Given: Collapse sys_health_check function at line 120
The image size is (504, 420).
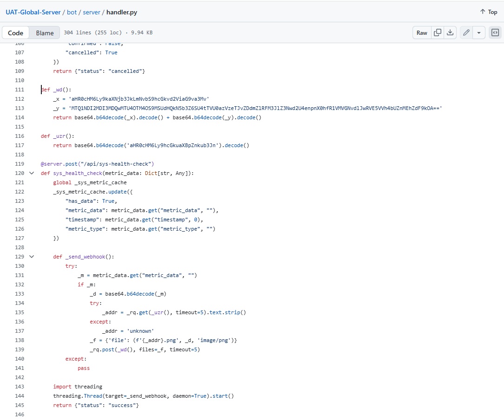Looking at the screenshot, I should point(32,173).
